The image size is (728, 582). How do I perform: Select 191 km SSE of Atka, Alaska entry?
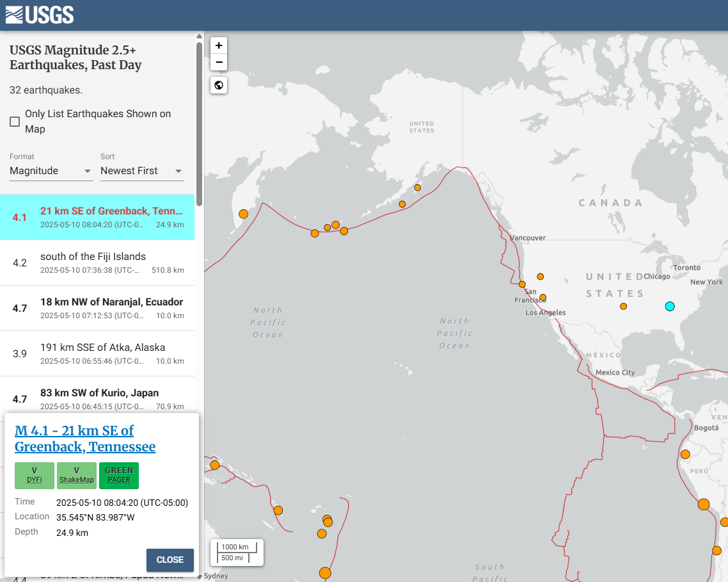coord(97,354)
